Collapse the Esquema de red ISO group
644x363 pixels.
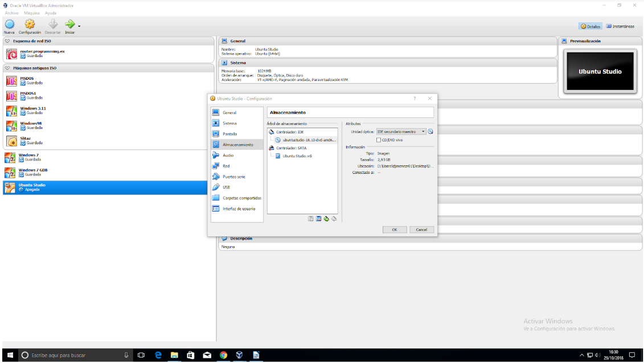pos(7,41)
